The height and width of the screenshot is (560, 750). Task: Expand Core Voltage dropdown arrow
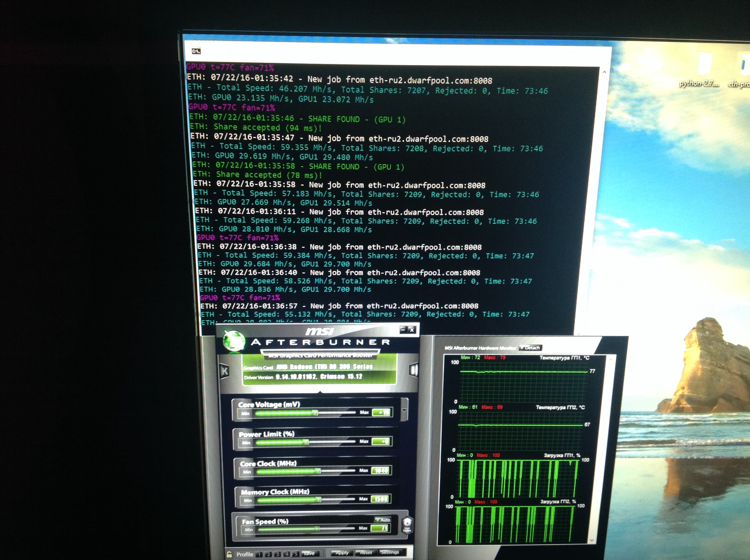tap(404, 410)
